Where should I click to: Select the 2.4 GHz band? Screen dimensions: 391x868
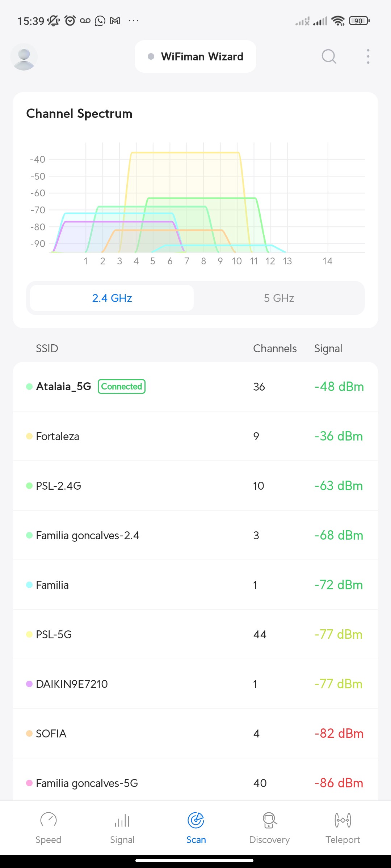pos(112,298)
